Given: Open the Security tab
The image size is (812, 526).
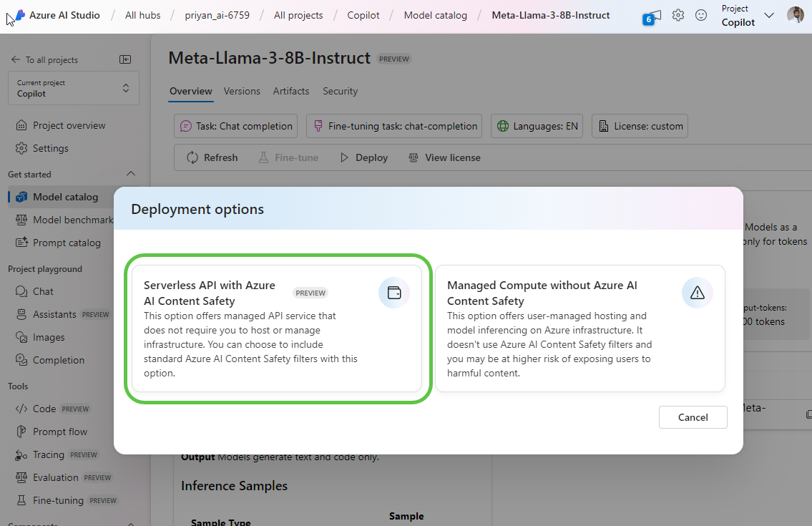Looking at the screenshot, I should coord(340,91).
